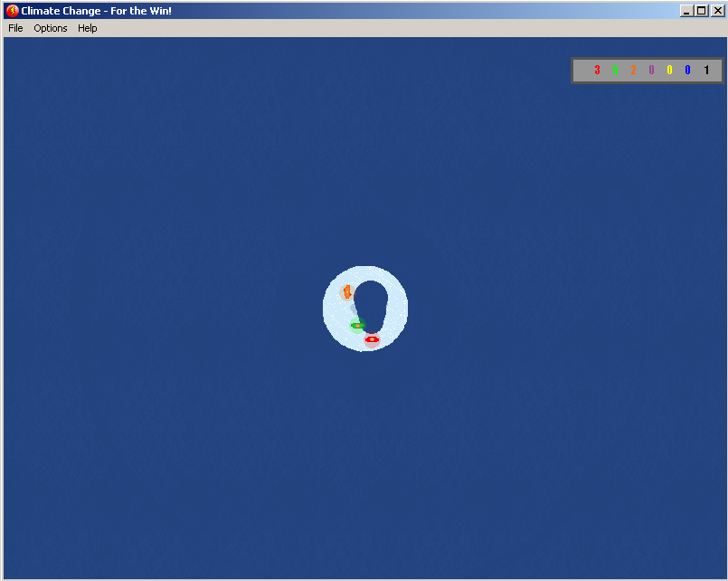
Task: Click the orange car on the ice
Action: tap(347, 292)
